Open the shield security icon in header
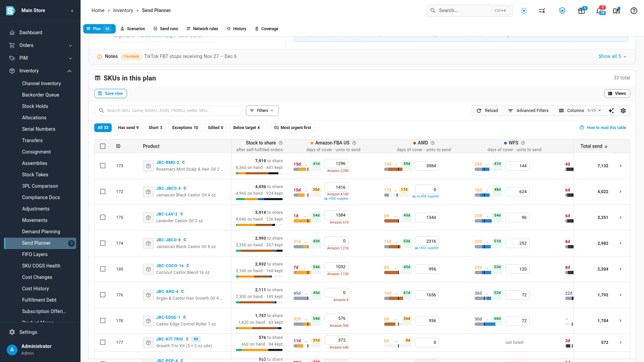 point(562,11)
